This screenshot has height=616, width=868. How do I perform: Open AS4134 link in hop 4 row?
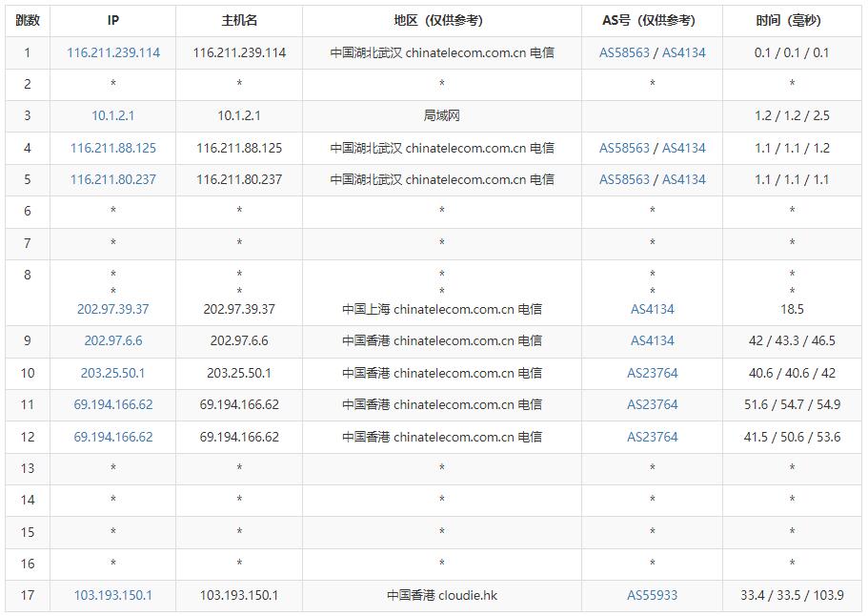[684, 148]
